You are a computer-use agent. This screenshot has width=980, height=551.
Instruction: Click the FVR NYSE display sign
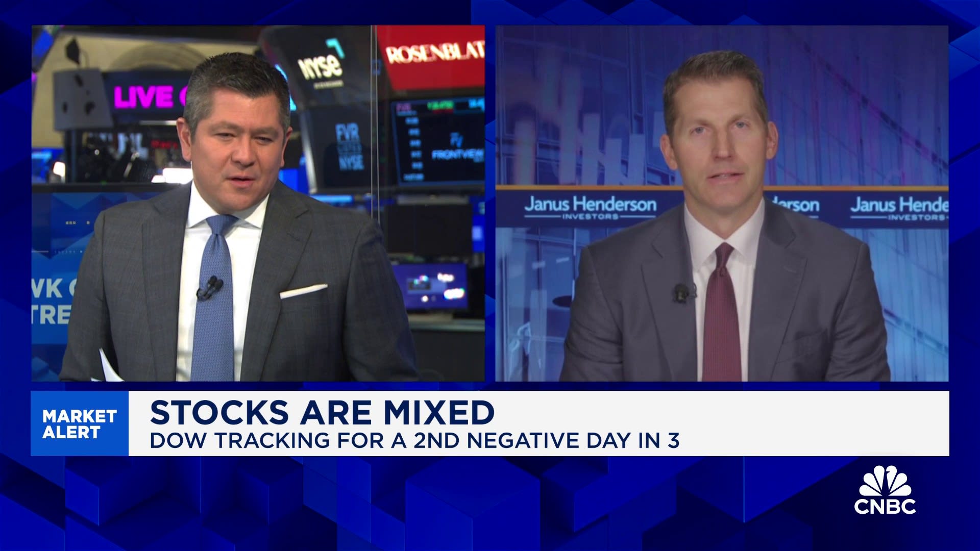pos(349,148)
